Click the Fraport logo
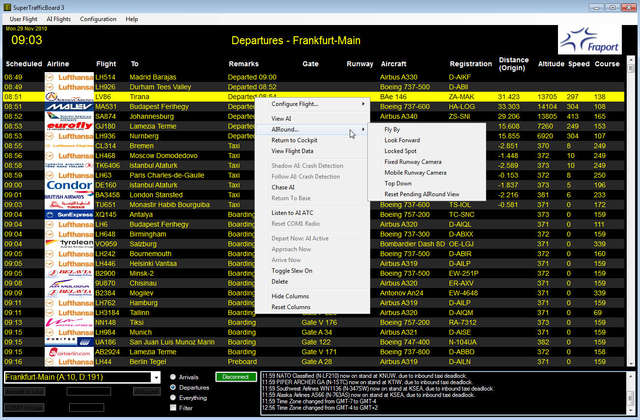Screen dimensions: 640x420 (x=590, y=40)
